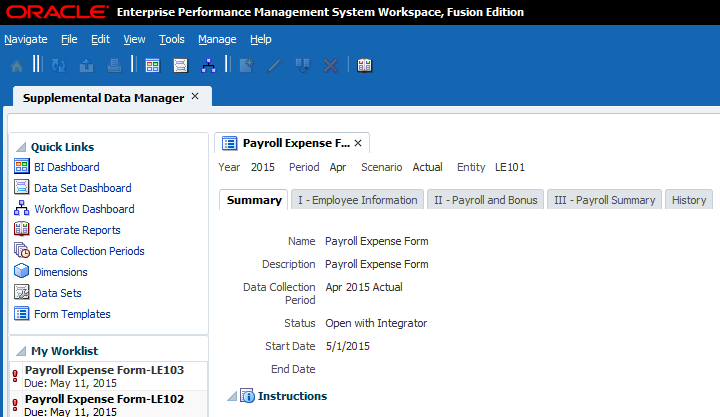720x417 pixels.
Task: Switch to the Summary tab
Action: [254, 200]
